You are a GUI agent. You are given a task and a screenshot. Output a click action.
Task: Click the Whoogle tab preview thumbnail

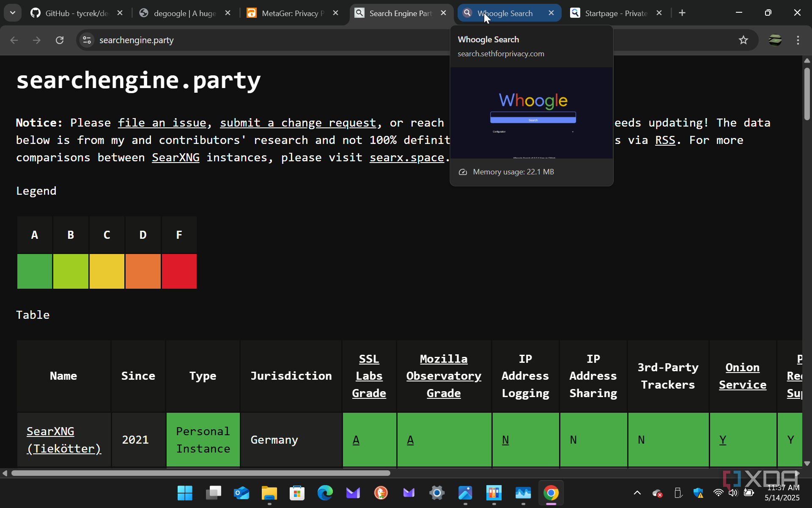(532, 113)
